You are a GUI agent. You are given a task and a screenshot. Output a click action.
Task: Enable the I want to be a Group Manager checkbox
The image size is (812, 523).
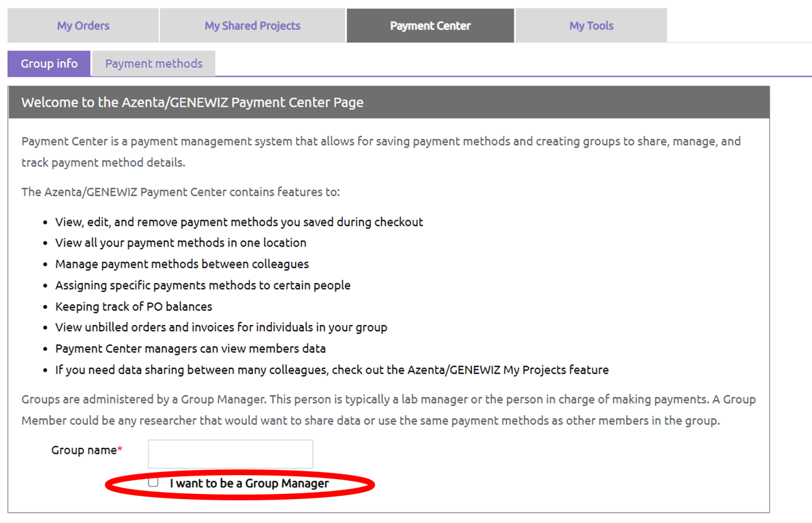(x=153, y=482)
